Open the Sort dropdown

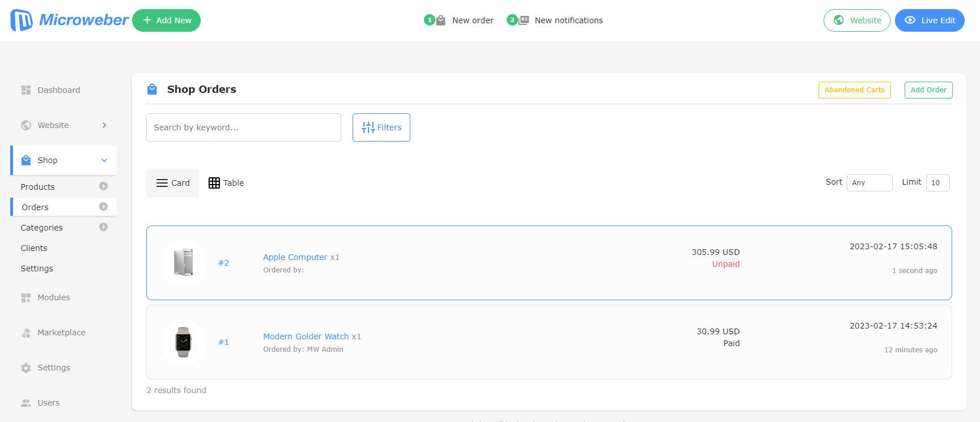pyautogui.click(x=869, y=183)
